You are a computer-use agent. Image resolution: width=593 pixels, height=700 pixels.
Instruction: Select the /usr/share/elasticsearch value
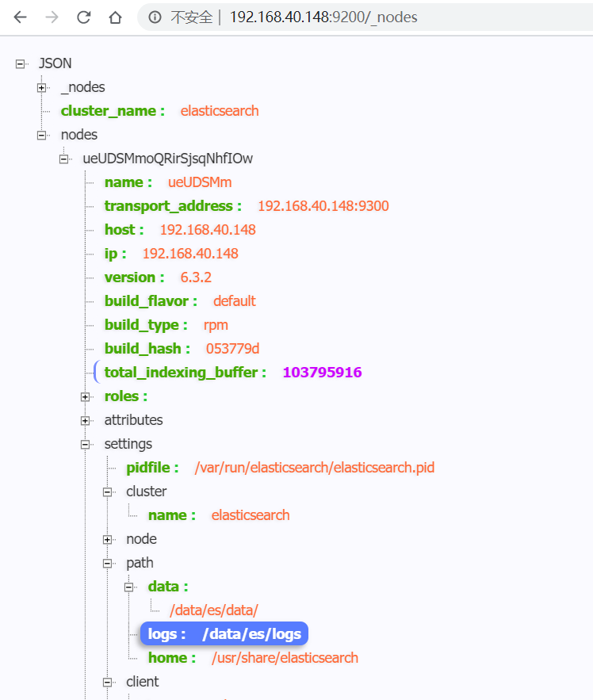(285, 658)
